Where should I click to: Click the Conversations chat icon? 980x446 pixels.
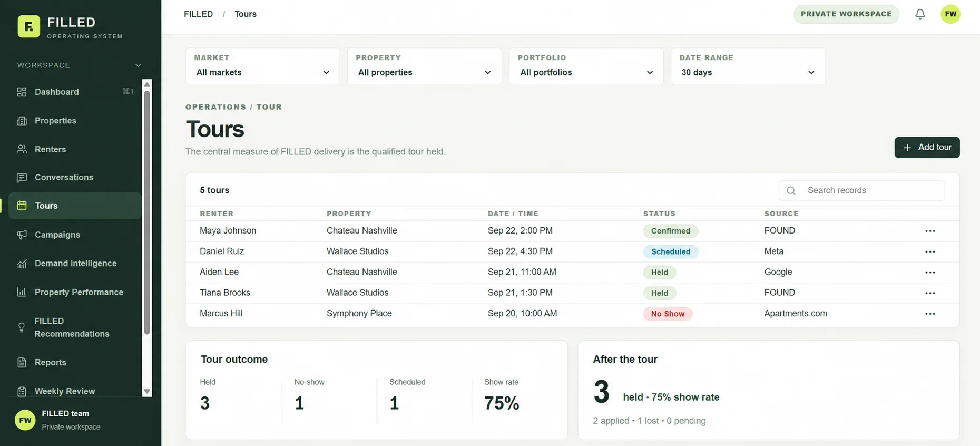[22, 178]
